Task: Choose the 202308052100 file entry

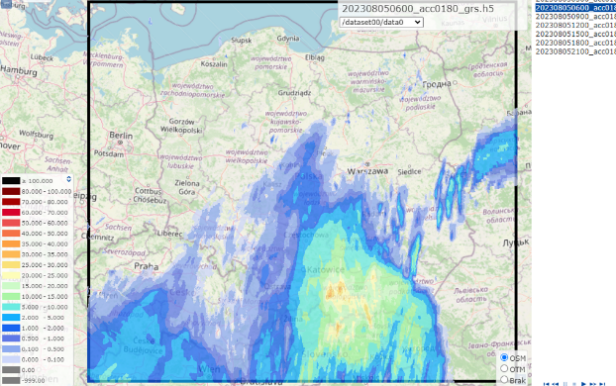Action: pyautogui.click(x=576, y=51)
